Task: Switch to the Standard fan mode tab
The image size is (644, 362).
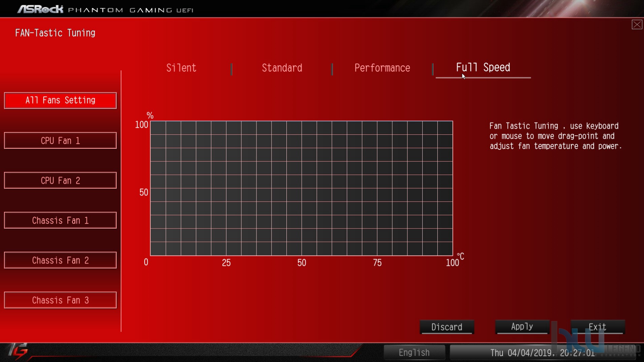Action: point(282,68)
